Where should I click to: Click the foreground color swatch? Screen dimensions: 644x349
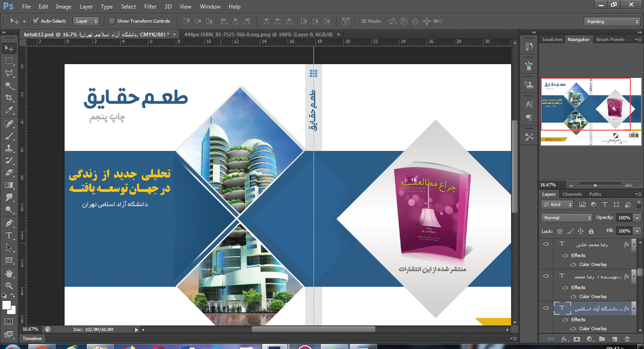(x=7, y=305)
